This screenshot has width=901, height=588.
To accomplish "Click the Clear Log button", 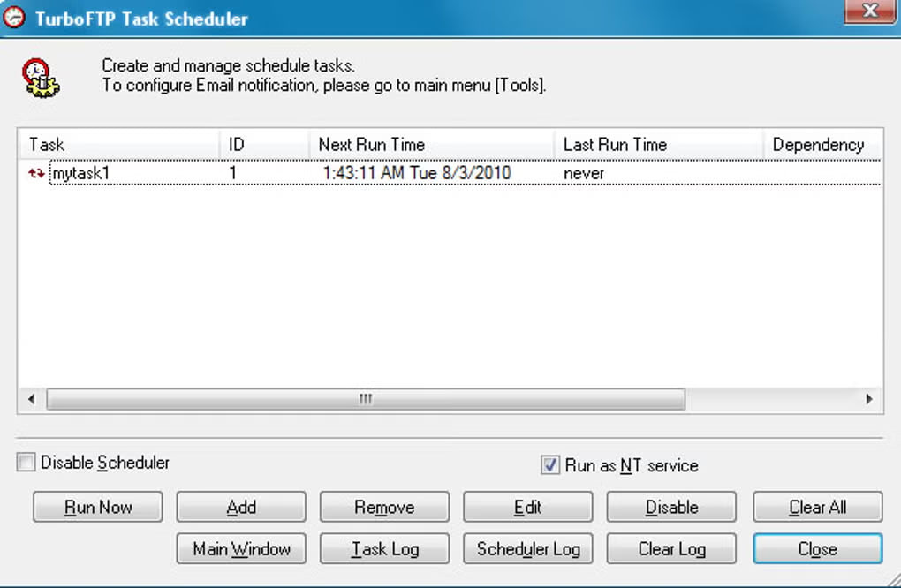I will click(x=671, y=549).
